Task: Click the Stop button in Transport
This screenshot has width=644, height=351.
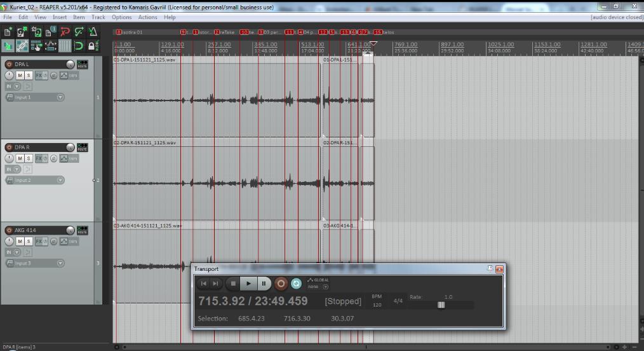Action: [x=233, y=284]
